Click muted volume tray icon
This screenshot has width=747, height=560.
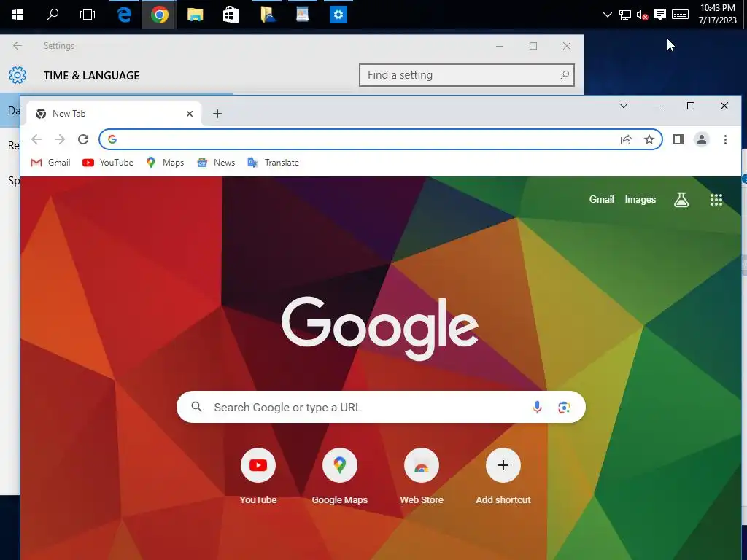642,15
